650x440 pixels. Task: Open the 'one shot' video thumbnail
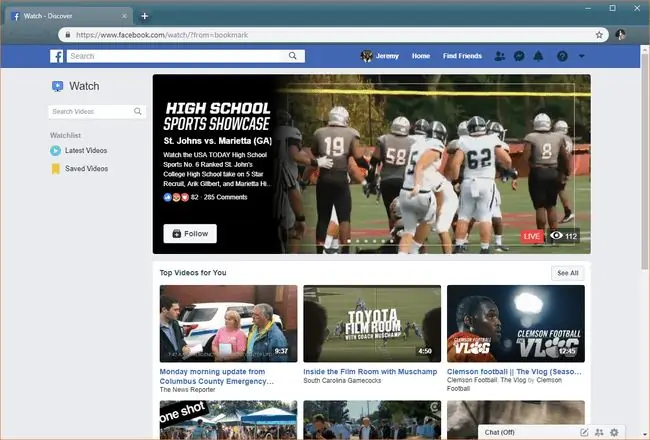click(228, 420)
